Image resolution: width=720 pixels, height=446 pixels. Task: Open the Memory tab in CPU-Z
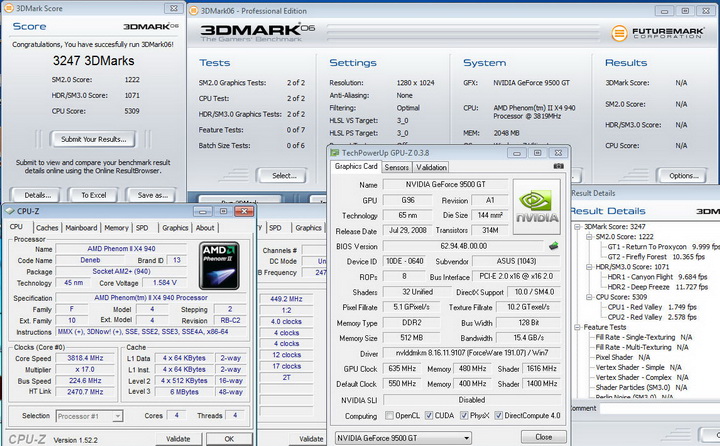116,228
